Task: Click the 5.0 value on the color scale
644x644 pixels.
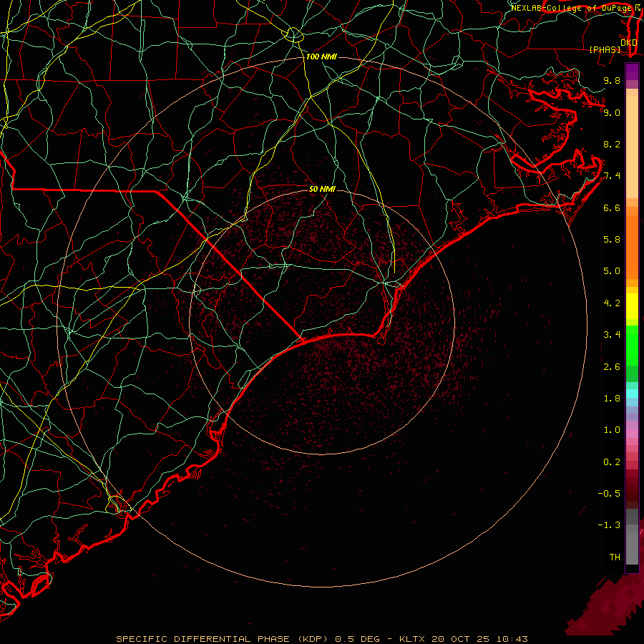Action: click(x=612, y=271)
